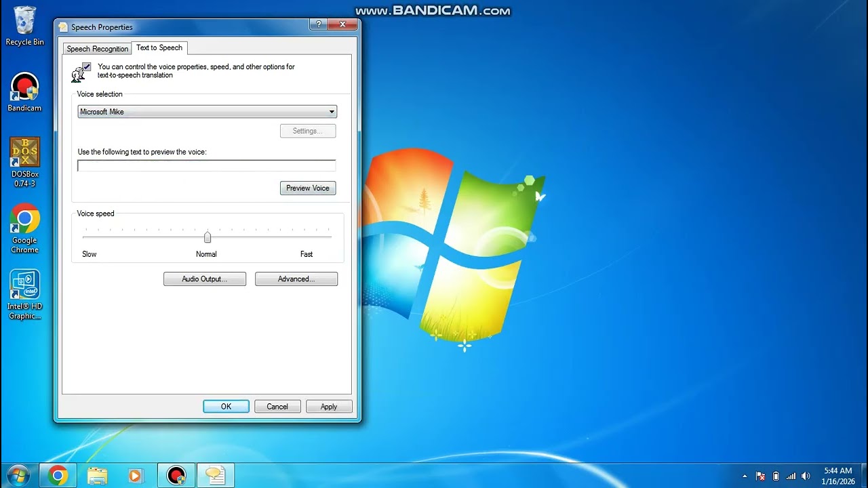This screenshot has height=488, width=868.
Task: Open the Action Center flag icon
Action: coord(760,476)
